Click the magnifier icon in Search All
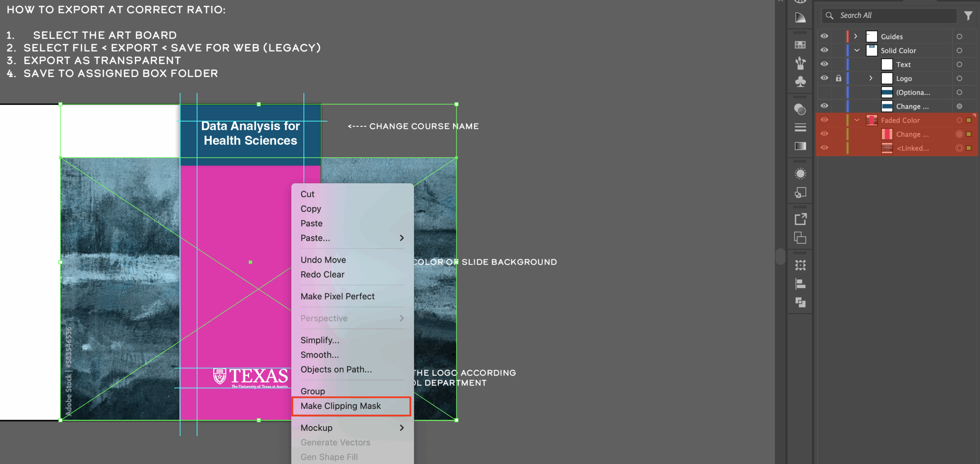Viewport: 980px width, 464px height. tap(829, 15)
